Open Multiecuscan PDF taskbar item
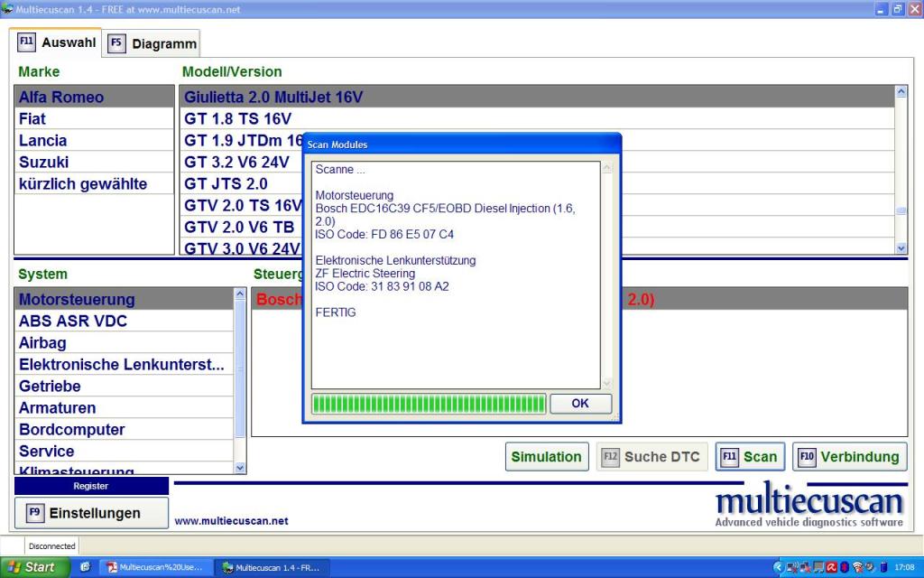Screen dimensions: 924x578 [155, 567]
